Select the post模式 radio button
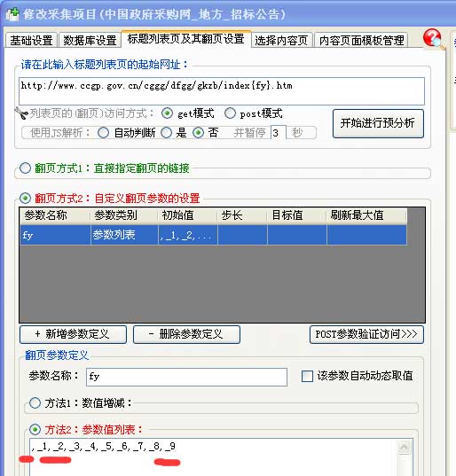 pyautogui.click(x=230, y=113)
